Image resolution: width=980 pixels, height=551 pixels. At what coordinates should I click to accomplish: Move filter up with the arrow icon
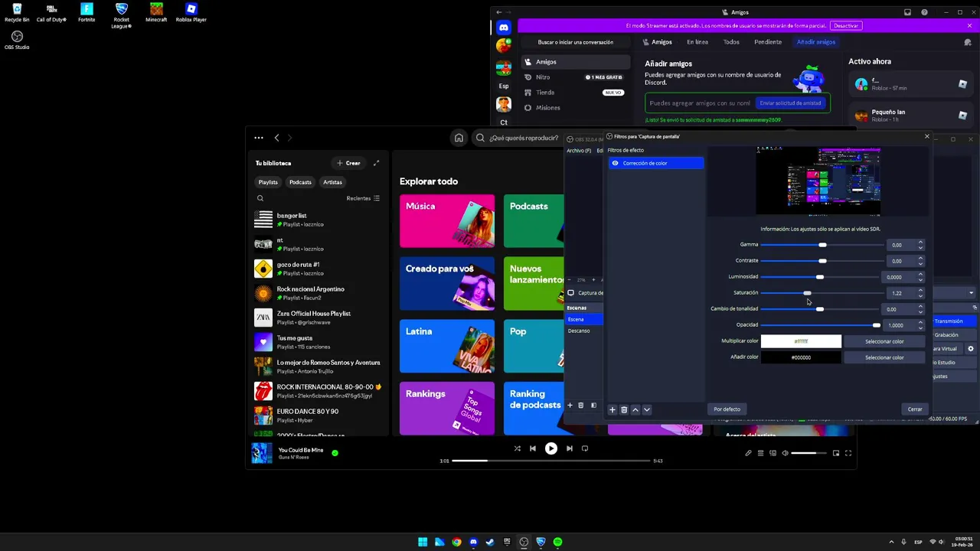pyautogui.click(x=635, y=409)
